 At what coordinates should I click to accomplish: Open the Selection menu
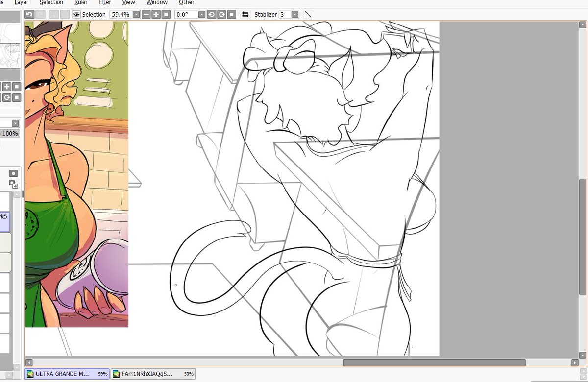point(51,2)
